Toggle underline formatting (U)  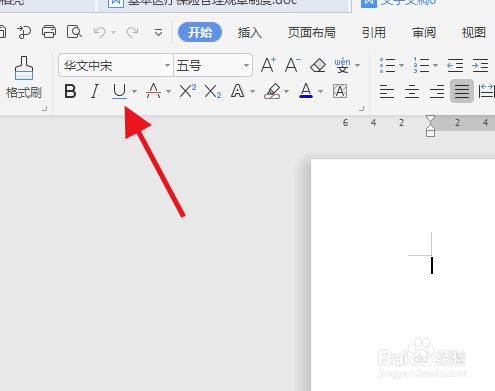(119, 91)
